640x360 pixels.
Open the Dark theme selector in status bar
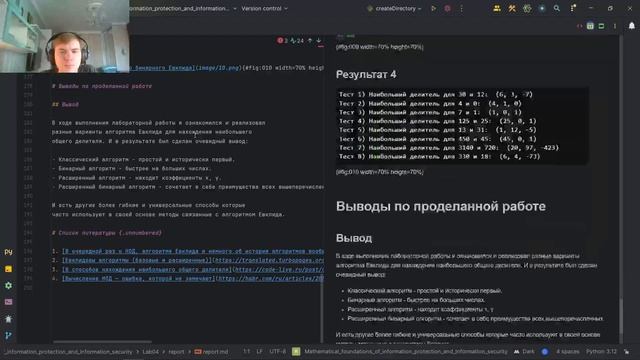tap(524, 351)
